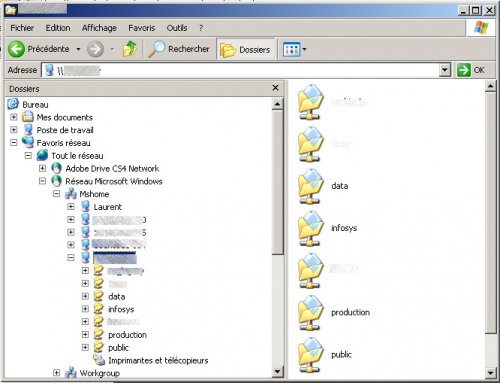
Task: Toggle the Dossiers folder pane button
Action: click(245, 50)
